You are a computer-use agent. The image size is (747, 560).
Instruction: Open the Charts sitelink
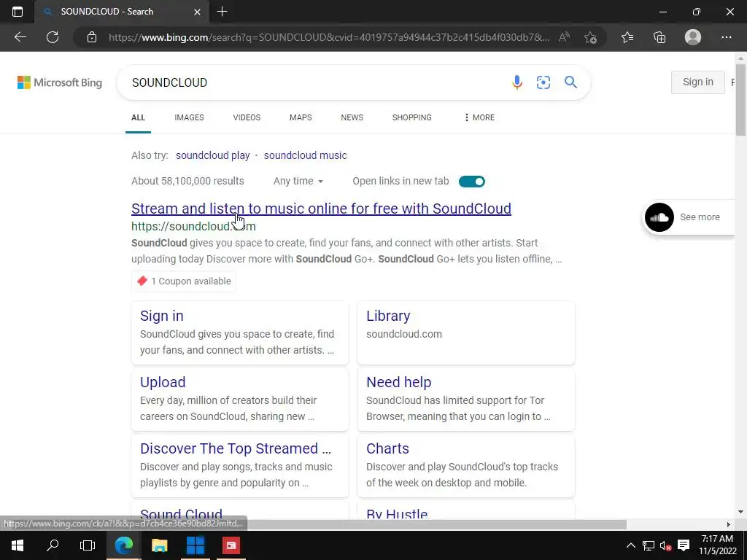point(388,448)
